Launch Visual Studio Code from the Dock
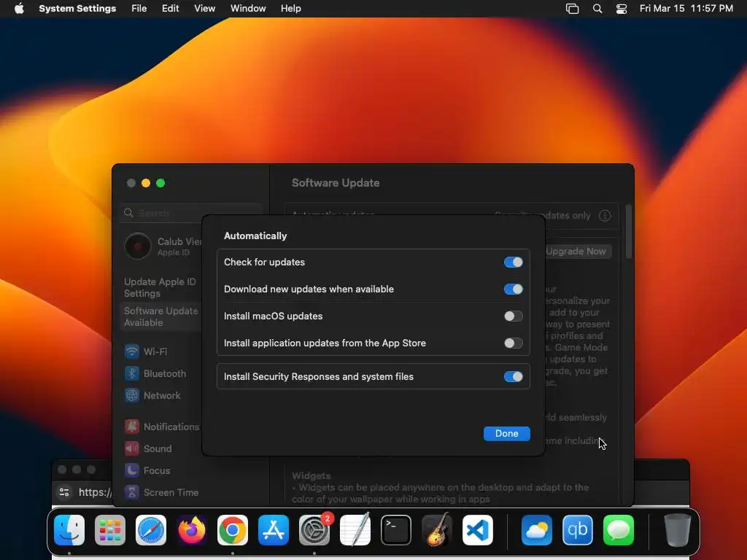 tap(477, 529)
